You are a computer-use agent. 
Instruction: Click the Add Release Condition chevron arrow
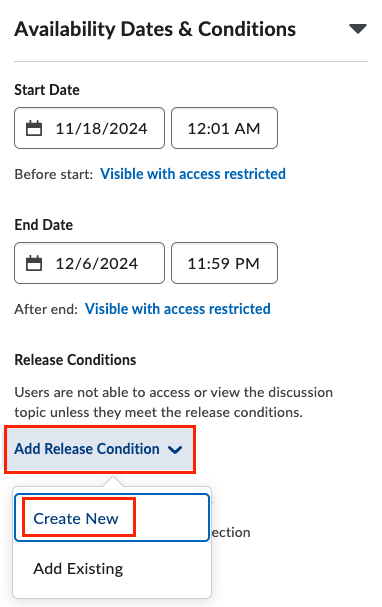coord(175,449)
